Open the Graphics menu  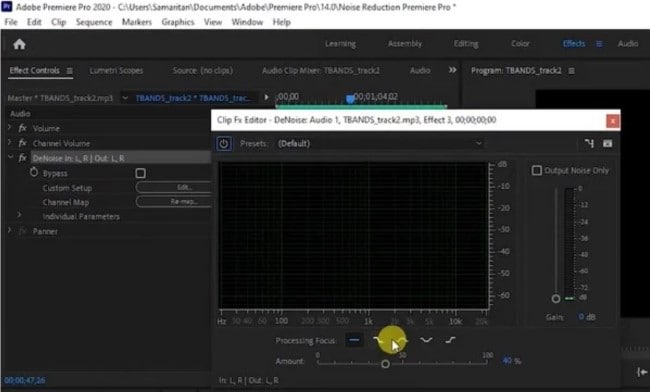pyautogui.click(x=178, y=22)
